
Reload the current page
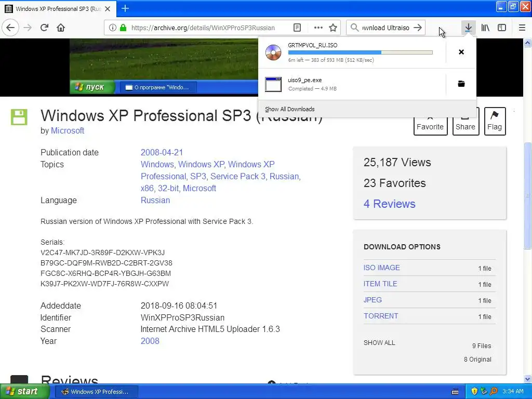pyautogui.click(x=45, y=28)
